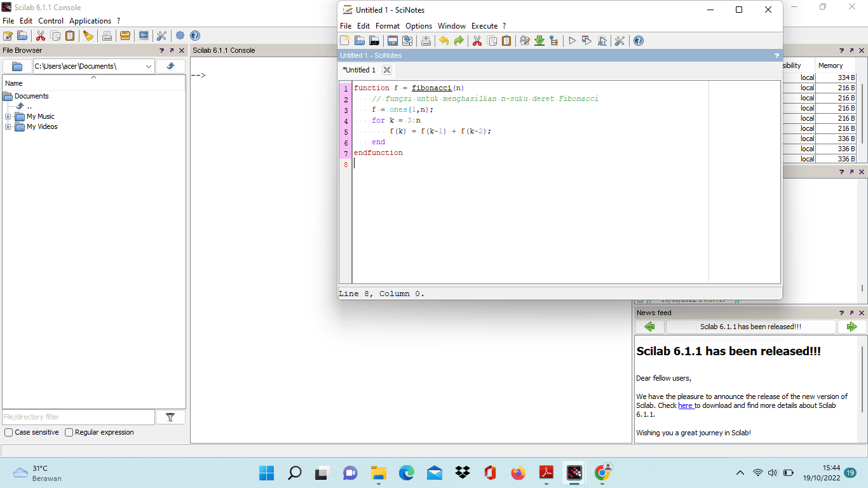Close the File Browser panel
Viewport: 868px width, 488px height.
tap(182, 50)
